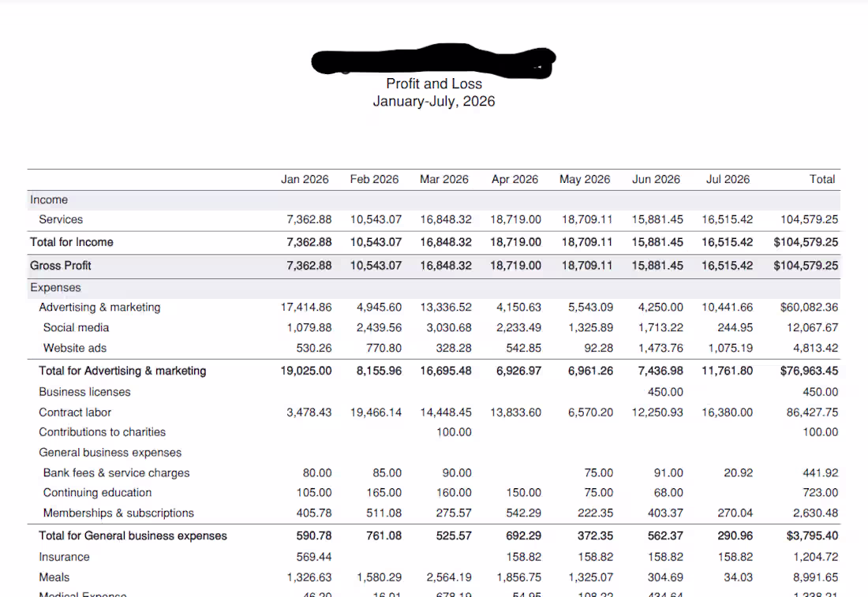868x597 pixels.
Task: Click the "Profit and Loss" report title
Action: (x=434, y=84)
